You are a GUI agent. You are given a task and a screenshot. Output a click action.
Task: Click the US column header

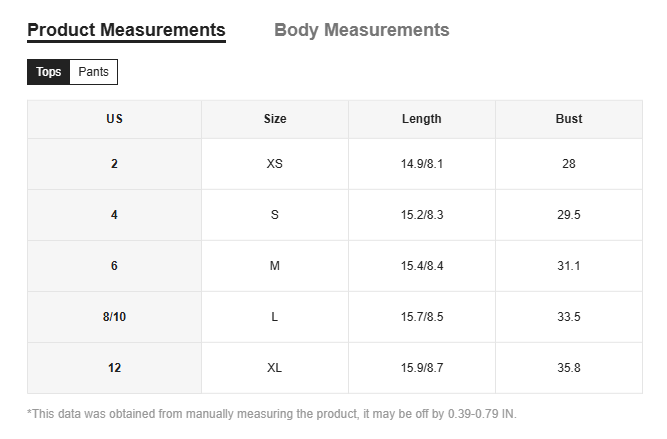[x=114, y=119]
